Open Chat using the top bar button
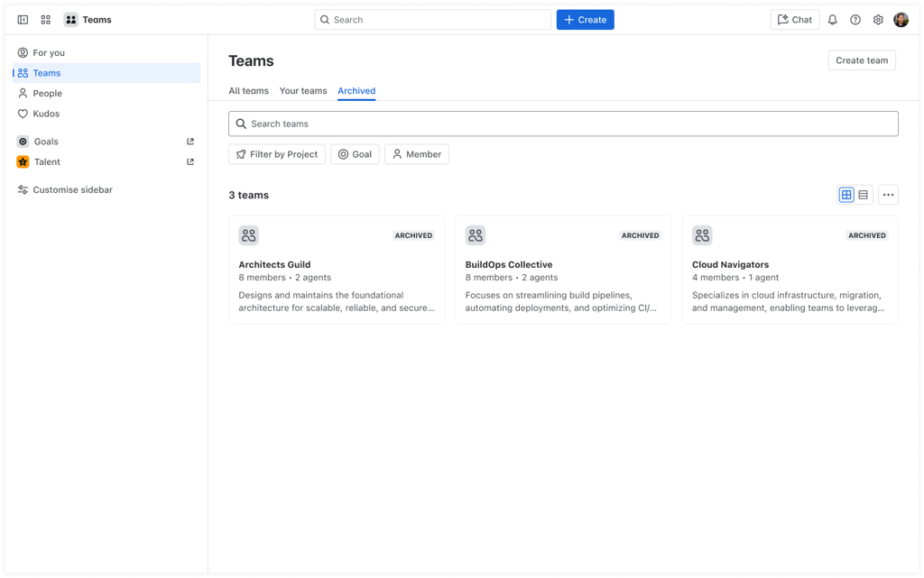This screenshot has height=578, width=924. [x=794, y=19]
